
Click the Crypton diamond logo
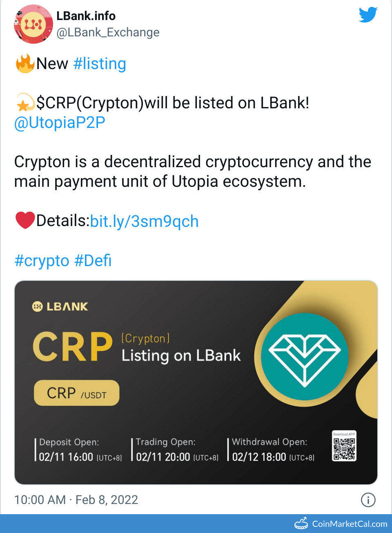tap(304, 356)
